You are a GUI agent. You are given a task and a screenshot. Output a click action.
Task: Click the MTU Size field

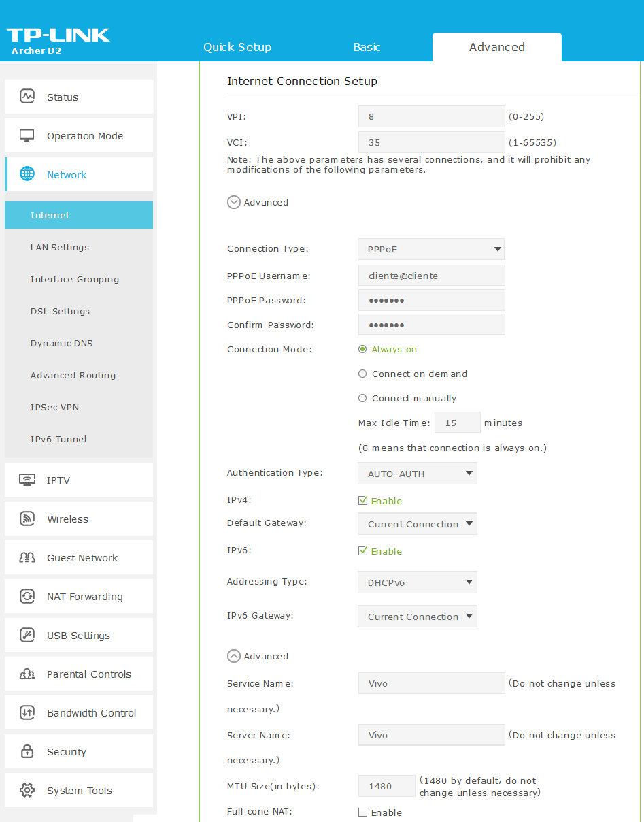point(386,786)
